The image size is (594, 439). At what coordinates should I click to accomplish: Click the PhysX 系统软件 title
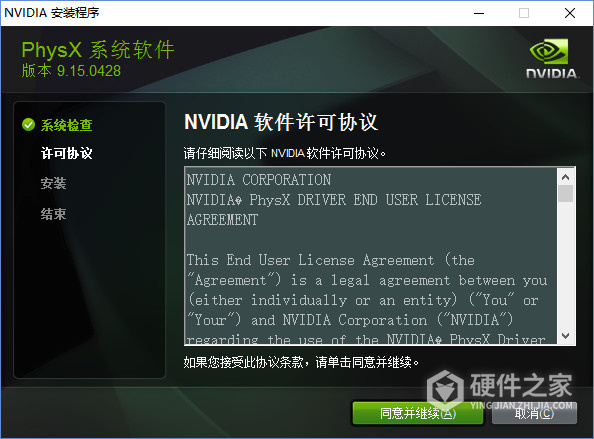pos(98,50)
